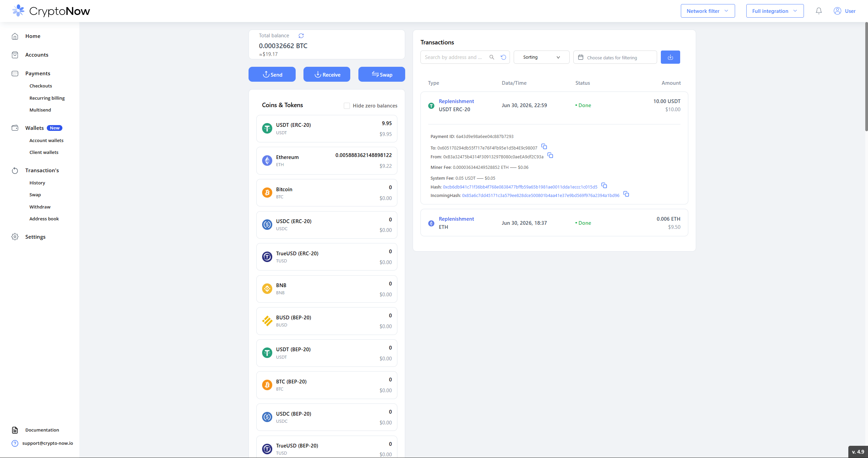Select the USDC (BEP-20) coin card
The image size is (868, 458).
[x=327, y=417]
